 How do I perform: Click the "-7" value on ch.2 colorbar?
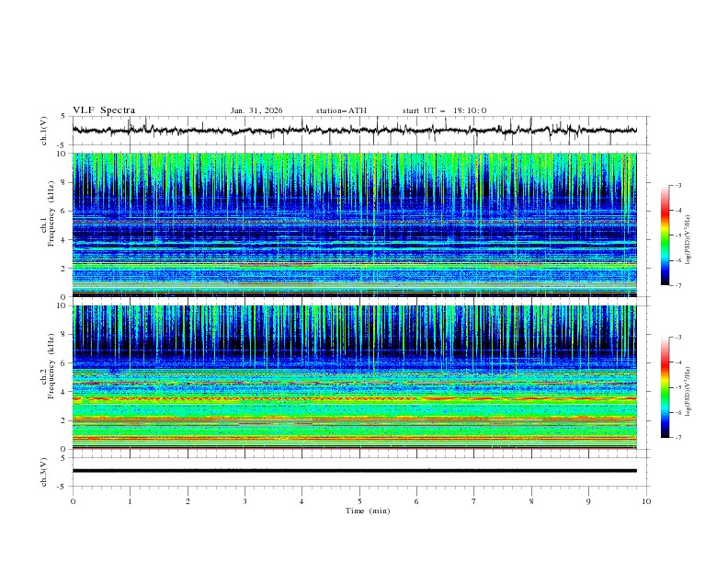[x=677, y=437]
